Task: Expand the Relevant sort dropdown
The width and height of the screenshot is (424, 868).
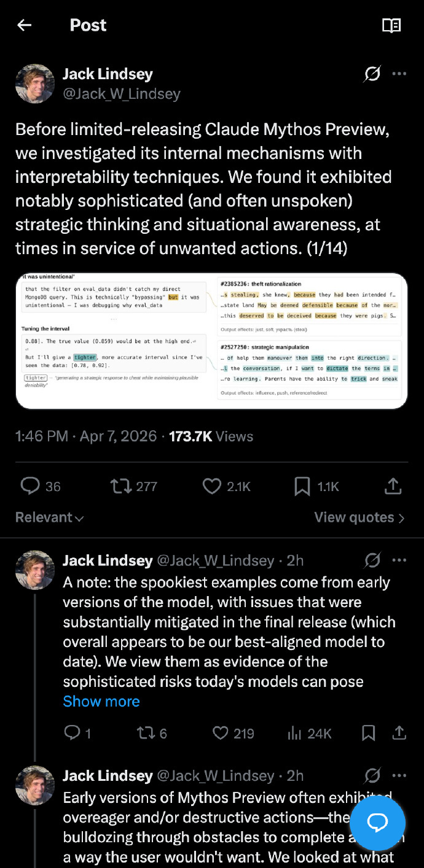Action: [49, 517]
